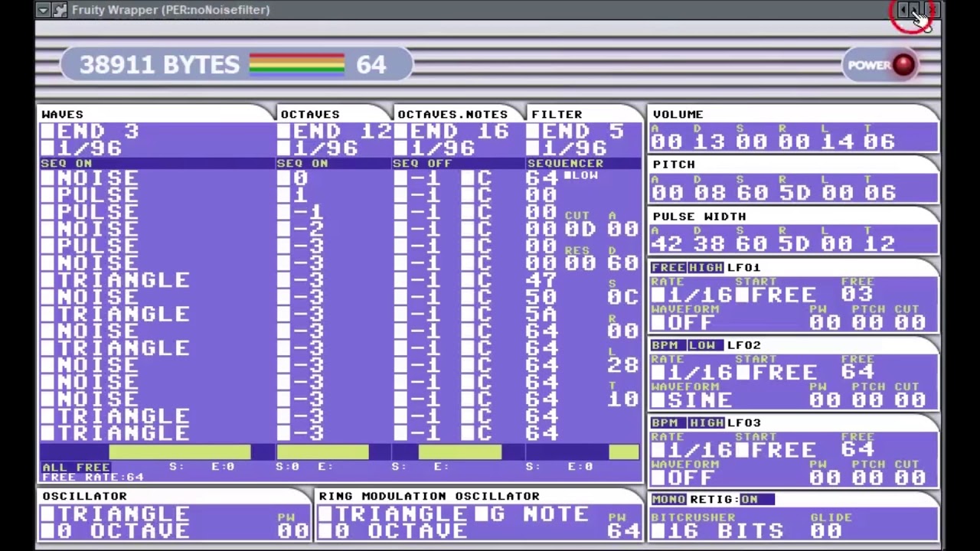Open the BITCRUSHER 16 BITS selector
Image resolution: width=980 pixels, height=551 pixels.
[x=717, y=531]
